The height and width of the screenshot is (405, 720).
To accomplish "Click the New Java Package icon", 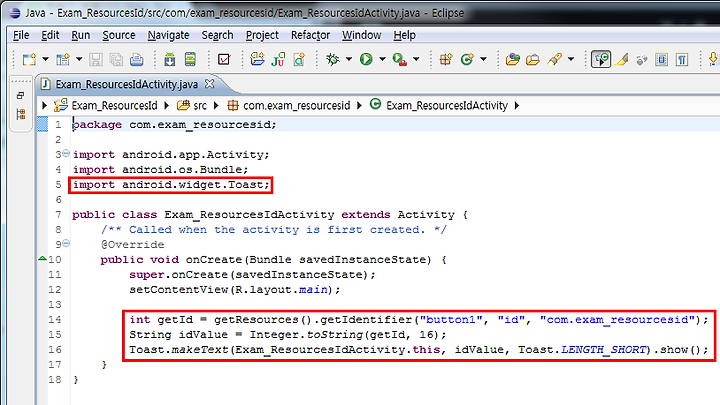I will pos(446,59).
